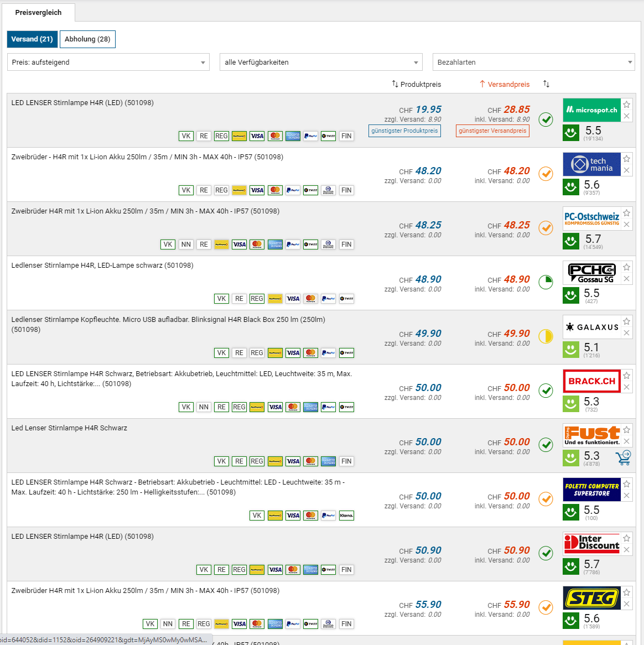Open the tech mania shop logo
The width and height of the screenshot is (644, 645).
[591, 164]
